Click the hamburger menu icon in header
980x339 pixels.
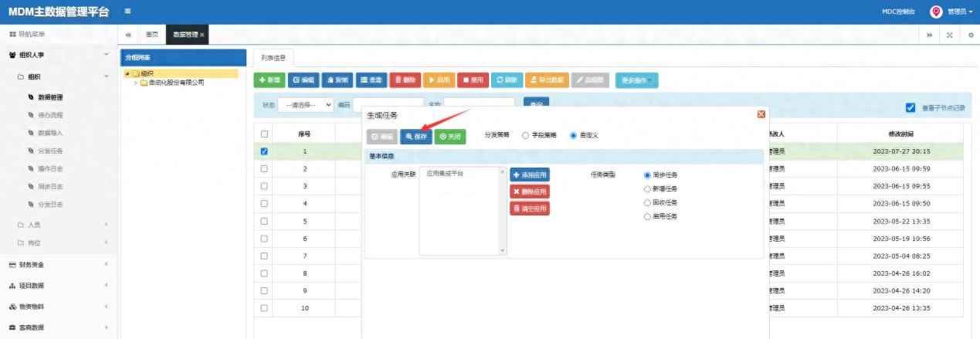coord(127,11)
